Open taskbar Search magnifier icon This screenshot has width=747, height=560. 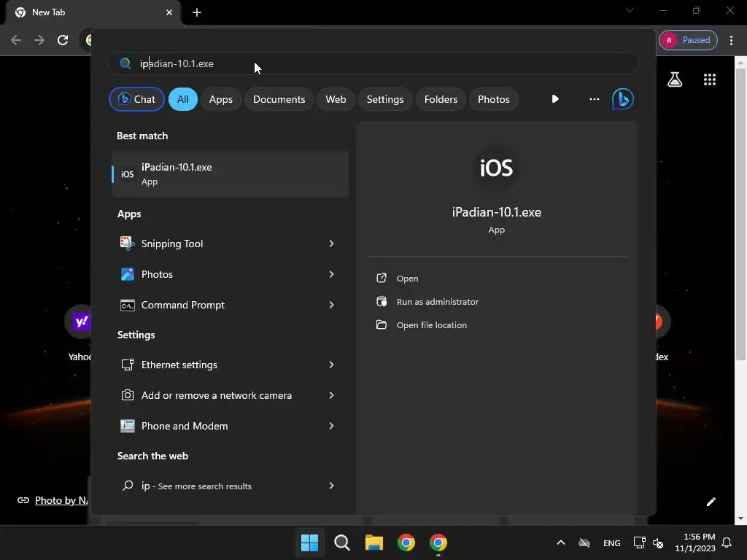[x=342, y=542]
